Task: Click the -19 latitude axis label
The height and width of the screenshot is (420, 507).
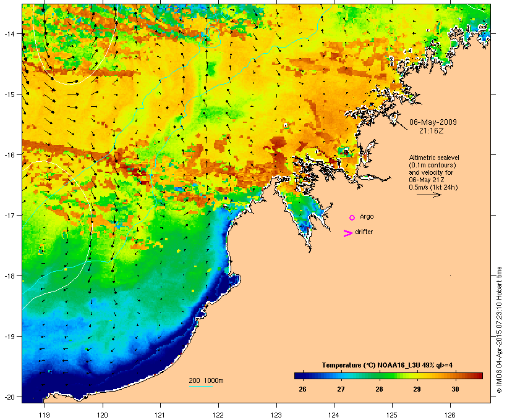Action: tap(9, 337)
